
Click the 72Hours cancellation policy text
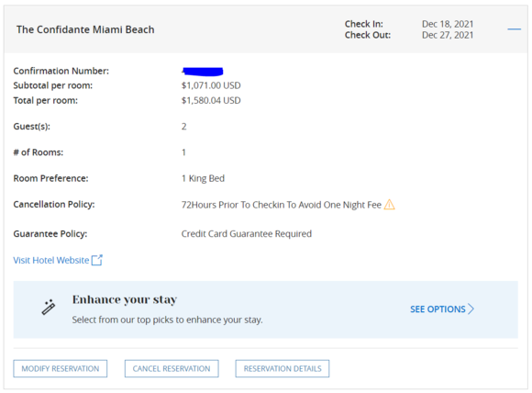click(282, 205)
